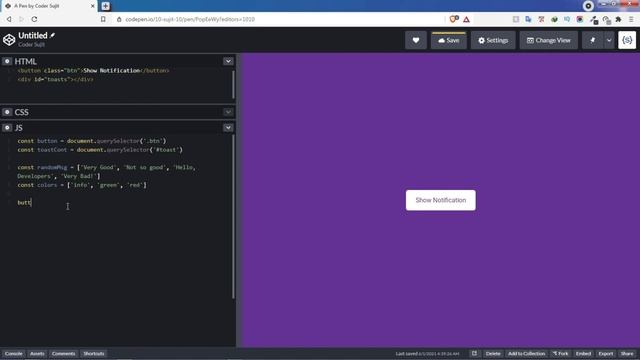Viewport: 640px width, 360px height.
Task: Click the translate extension icon in toolbar
Action: pos(529,19)
